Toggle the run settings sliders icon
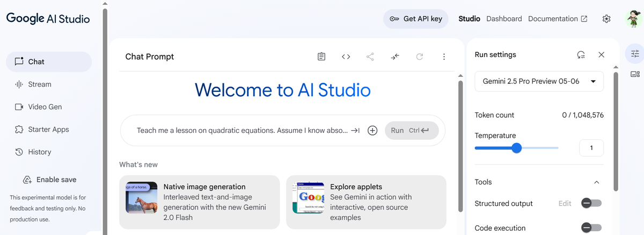644x235 pixels. click(635, 53)
